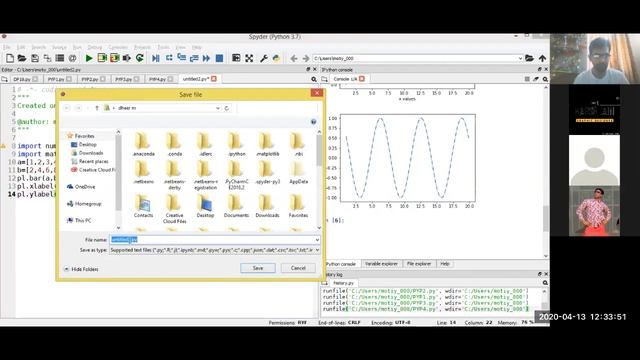Click the Continue execution double-arrow icon
Viewport: 640px width, 360px height.
[207, 58]
